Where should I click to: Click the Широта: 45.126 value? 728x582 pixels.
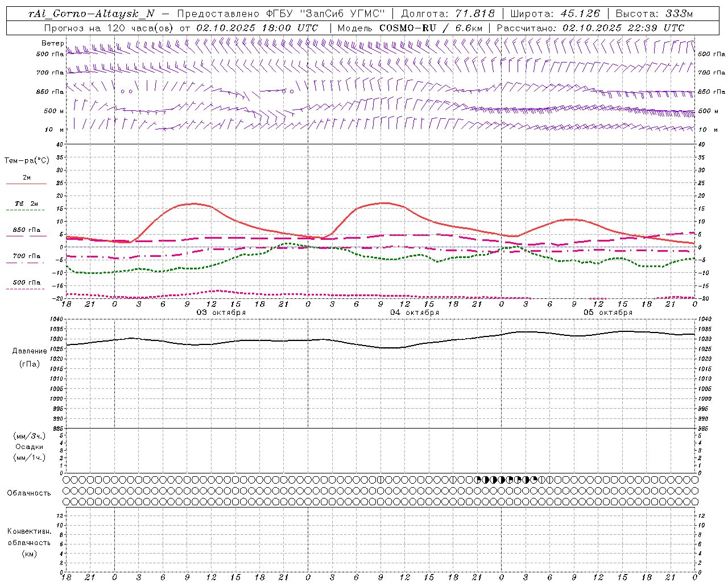(555, 14)
